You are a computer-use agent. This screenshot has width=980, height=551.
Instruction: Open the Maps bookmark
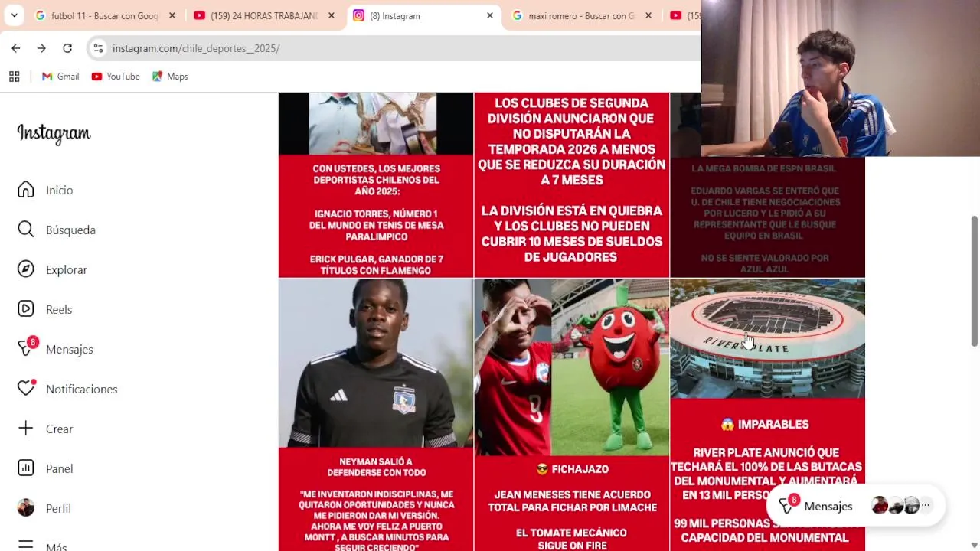point(170,77)
